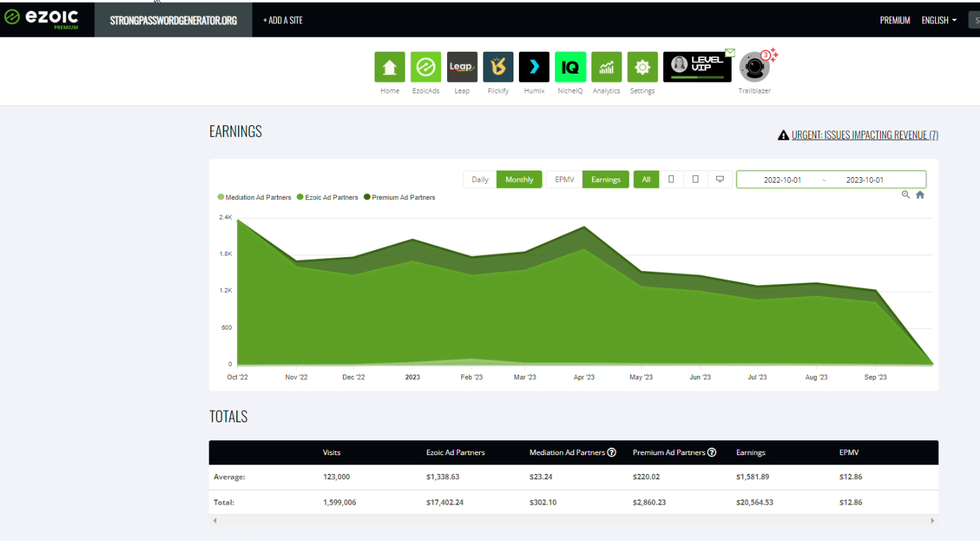Image resolution: width=980 pixels, height=541 pixels.
Task: Toggle Premium Ad Partners legend series
Action: [399, 197]
